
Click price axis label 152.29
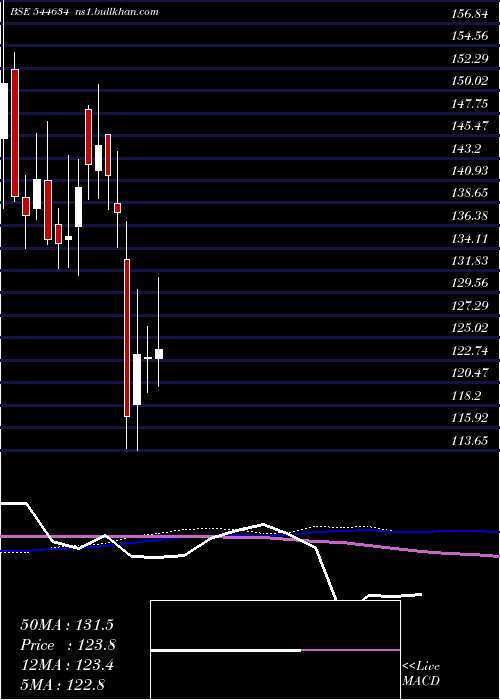click(470, 58)
